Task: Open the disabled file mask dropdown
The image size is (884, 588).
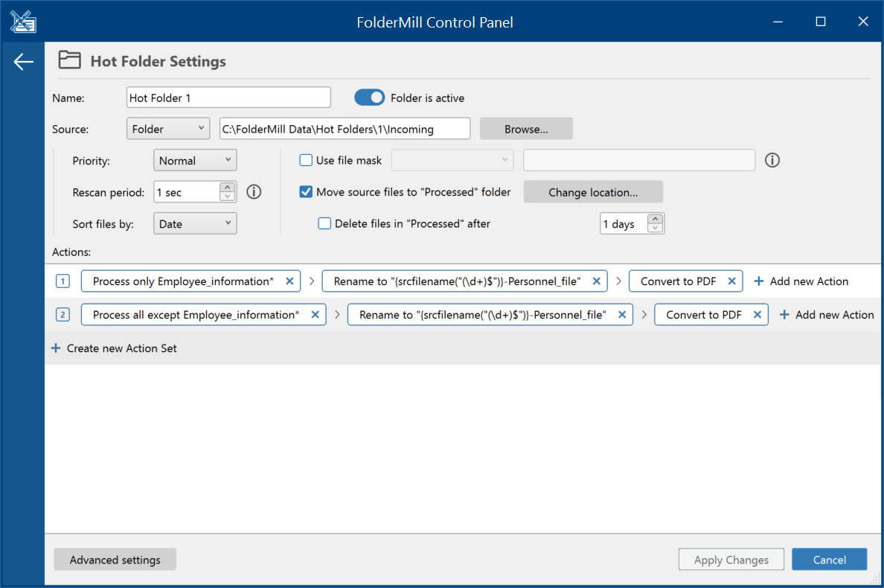Action: [x=452, y=160]
